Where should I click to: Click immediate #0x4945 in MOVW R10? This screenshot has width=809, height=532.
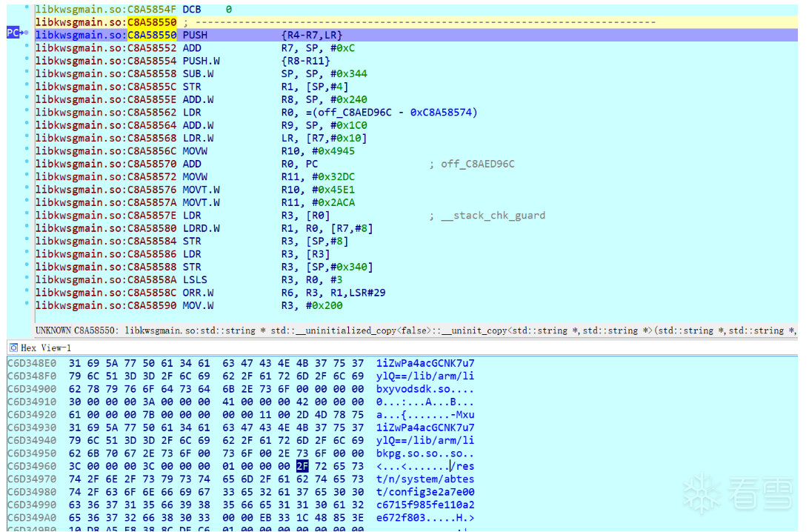pyautogui.click(x=333, y=151)
